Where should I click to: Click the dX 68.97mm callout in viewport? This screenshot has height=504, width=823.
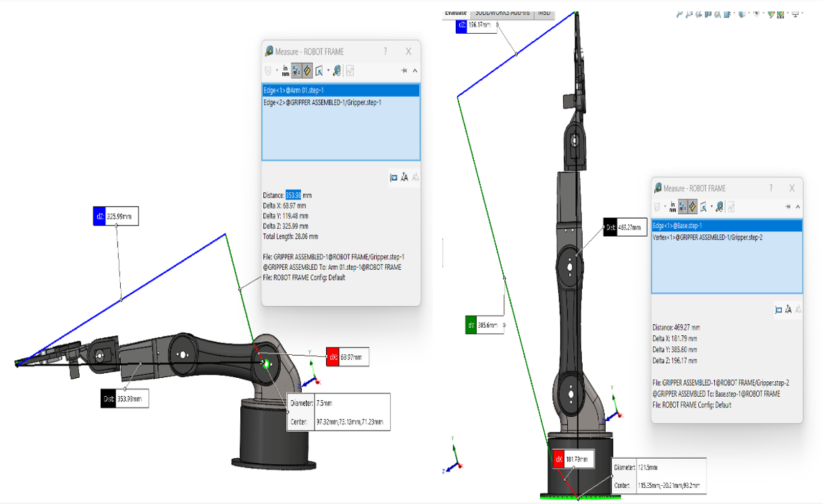coord(347,357)
